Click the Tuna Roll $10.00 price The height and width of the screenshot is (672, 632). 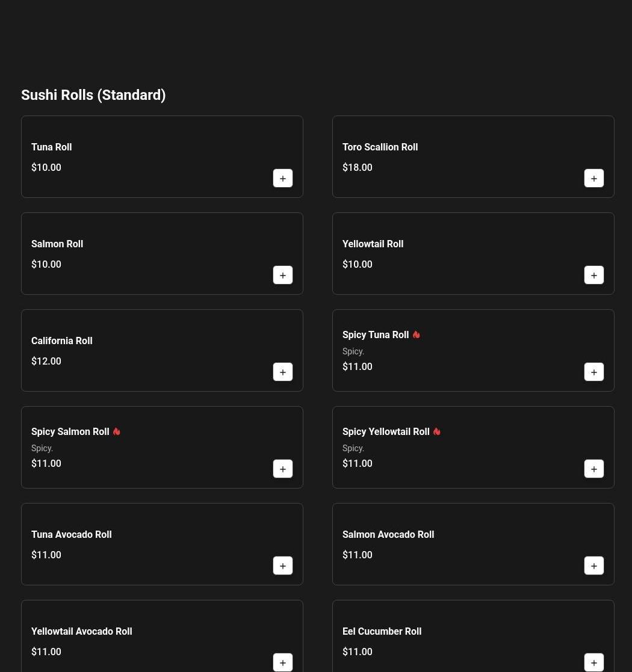pos(46,167)
